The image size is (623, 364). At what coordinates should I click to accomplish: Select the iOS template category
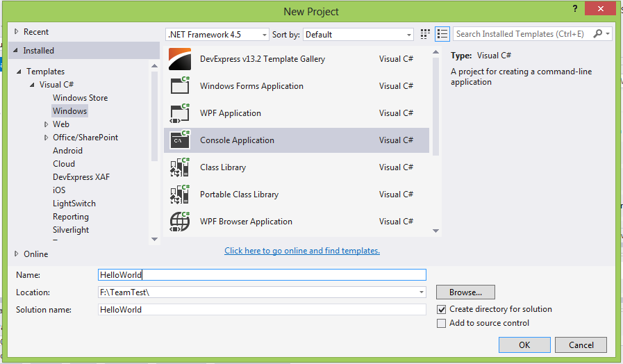pos(59,190)
